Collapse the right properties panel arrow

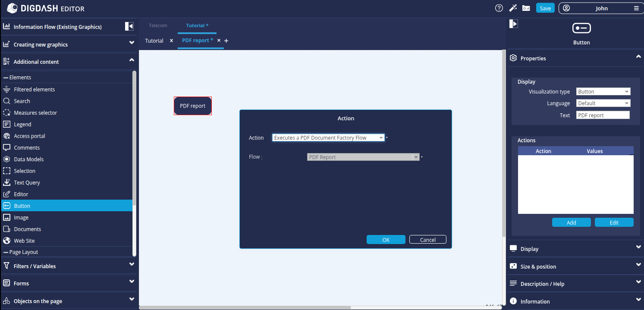513,24
